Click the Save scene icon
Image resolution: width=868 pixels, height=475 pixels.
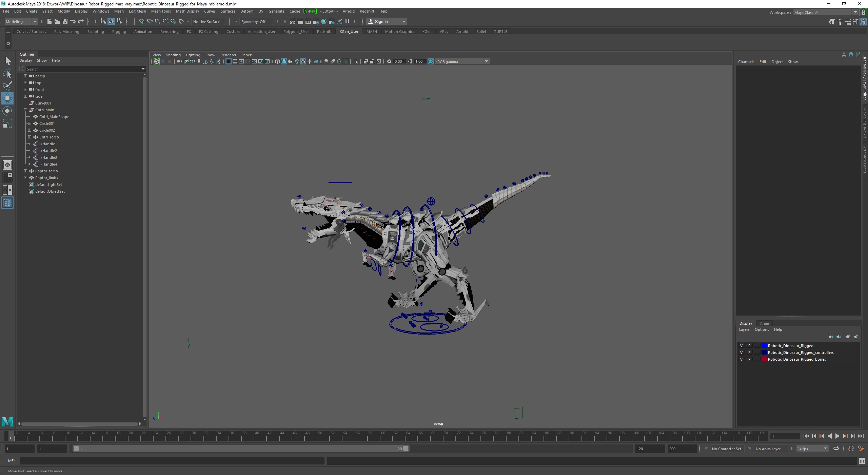tap(65, 21)
